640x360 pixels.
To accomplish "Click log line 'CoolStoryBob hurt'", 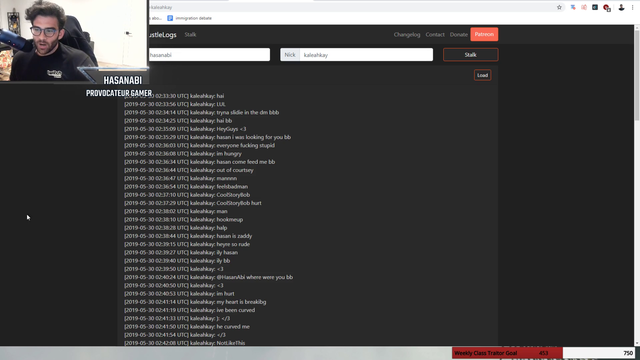I will click(193, 203).
